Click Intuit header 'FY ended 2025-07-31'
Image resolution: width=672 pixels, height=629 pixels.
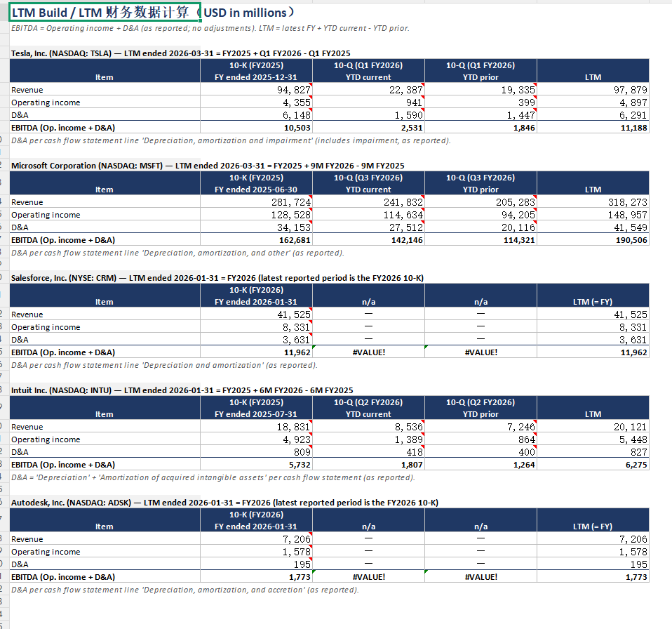point(256,414)
